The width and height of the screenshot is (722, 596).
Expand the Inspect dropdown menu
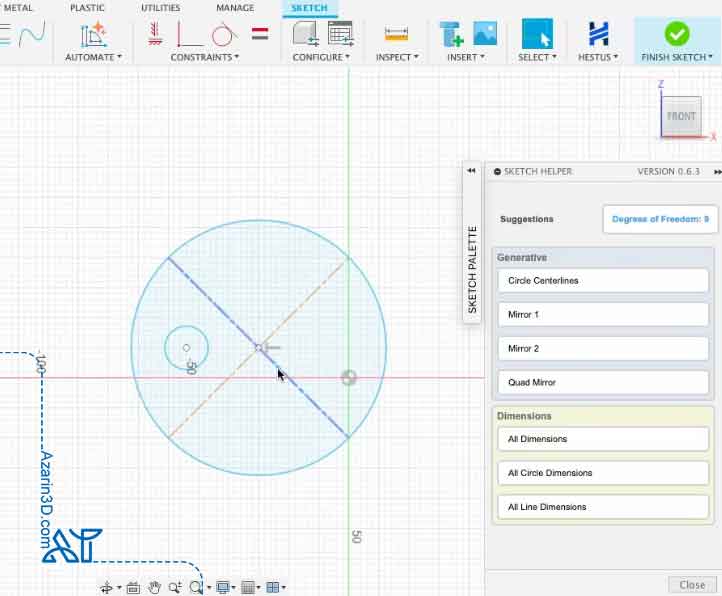pos(396,57)
